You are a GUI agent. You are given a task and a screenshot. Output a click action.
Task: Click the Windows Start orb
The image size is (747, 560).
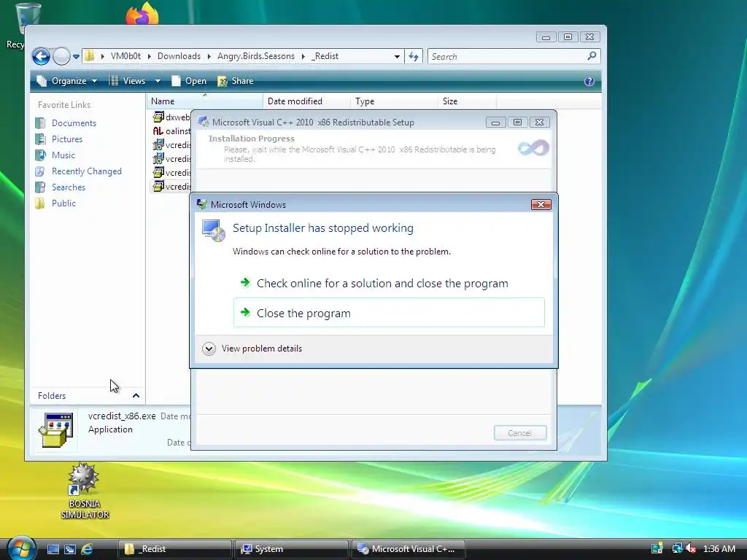pos(21,548)
